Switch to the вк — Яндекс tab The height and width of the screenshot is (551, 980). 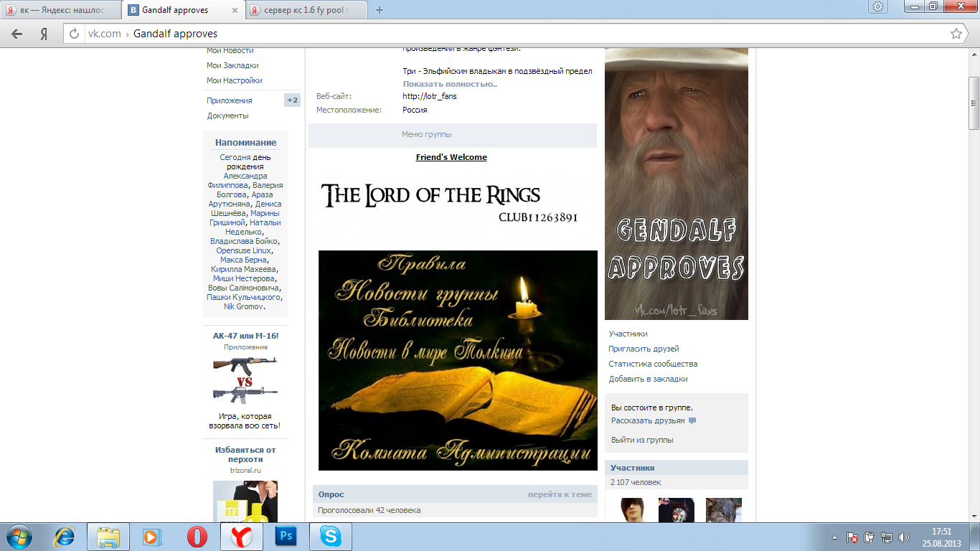pos(62,11)
